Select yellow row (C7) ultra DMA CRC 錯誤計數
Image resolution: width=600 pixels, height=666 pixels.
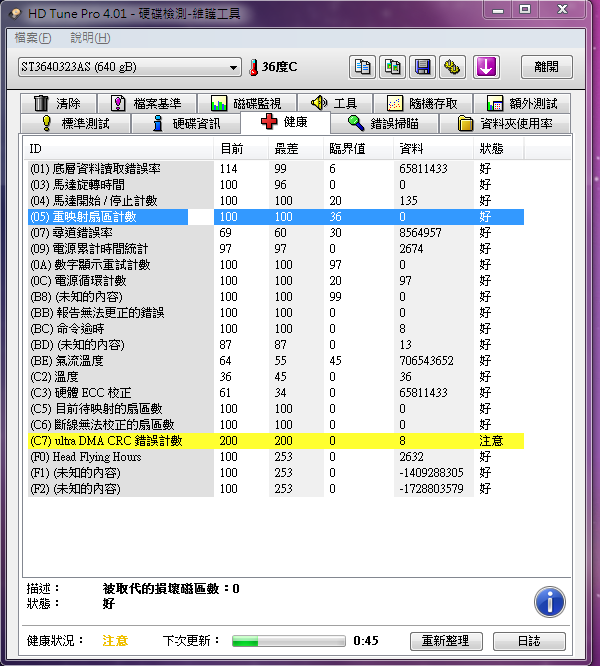pyautogui.click(x=276, y=441)
